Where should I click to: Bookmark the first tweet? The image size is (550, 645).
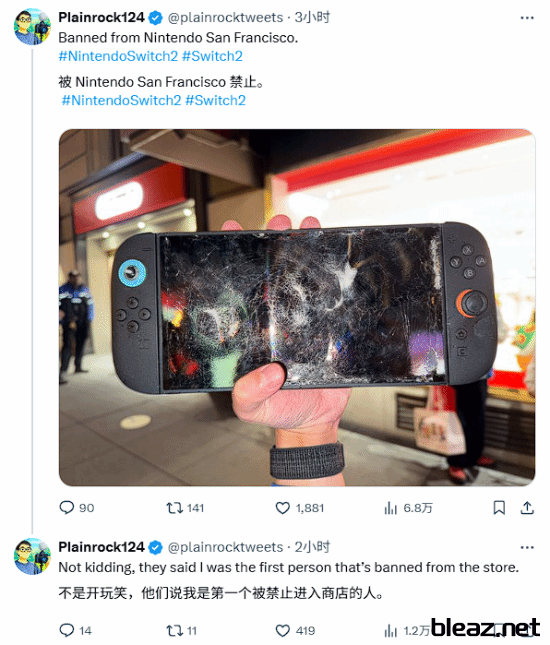[x=499, y=508]
